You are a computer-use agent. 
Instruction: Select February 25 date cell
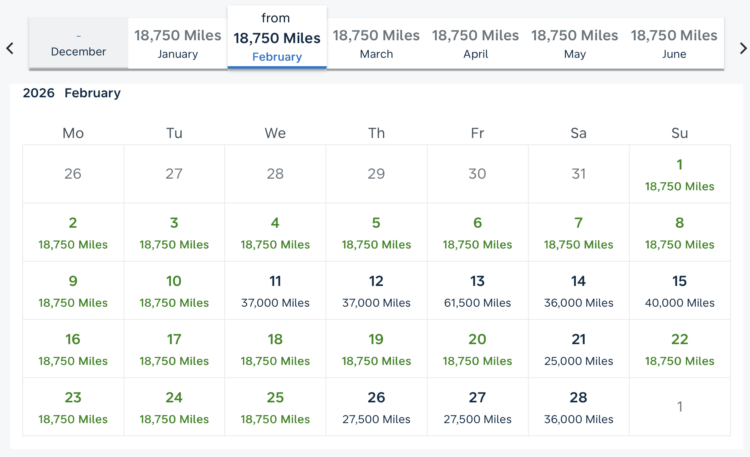(x=275, y=406)
